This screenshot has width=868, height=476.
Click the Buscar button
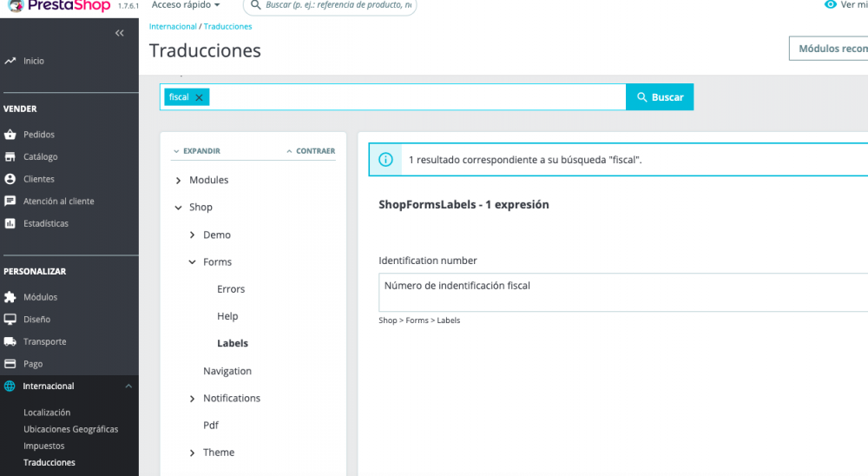click(x=660, y=97)
